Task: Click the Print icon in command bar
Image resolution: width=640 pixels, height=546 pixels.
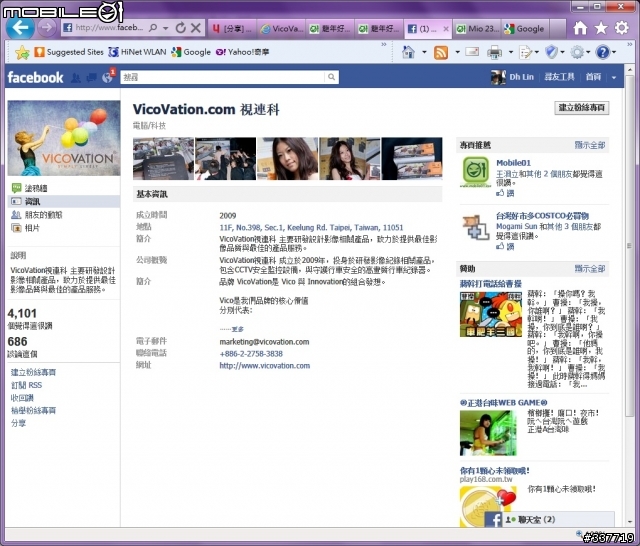Action: click(x=494, y=52)
